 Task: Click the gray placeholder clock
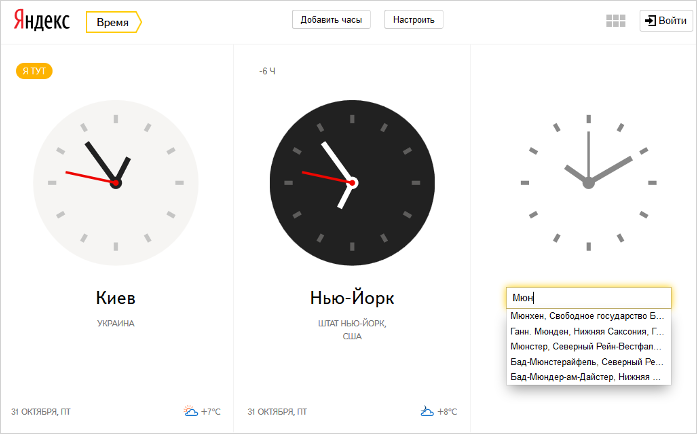pyautogui.click(x=589, y=183)
